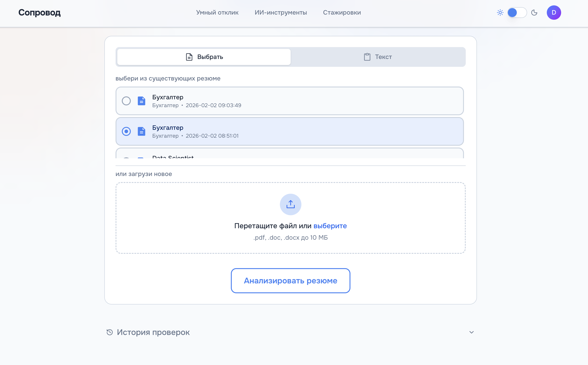Select the first Бухгалтер resume radio button
The height and width of the screenshot is (365, 588).
point(126,101)
